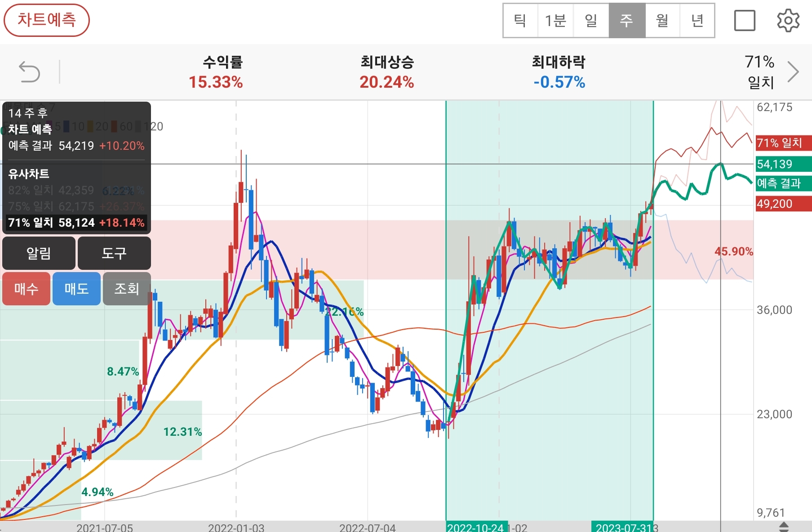Tap the 2022-07-04 date axis label
812x532 pixels.
coord(368,528)
